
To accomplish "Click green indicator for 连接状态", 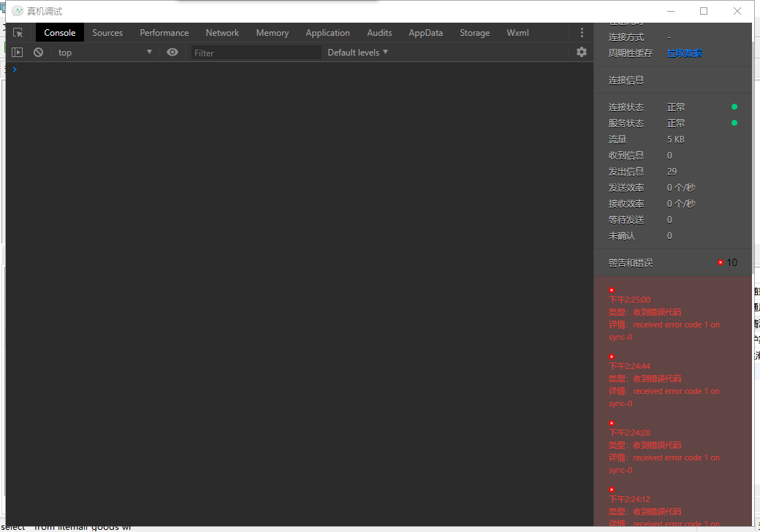I will (734, 107).
